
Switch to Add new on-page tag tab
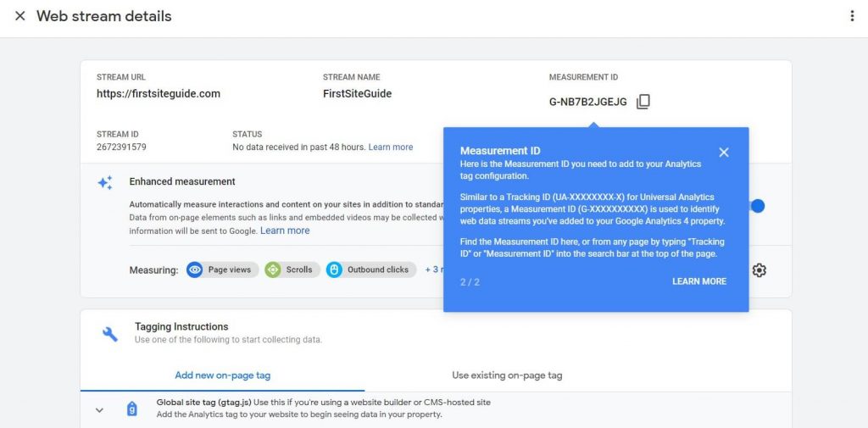point(222,375)
